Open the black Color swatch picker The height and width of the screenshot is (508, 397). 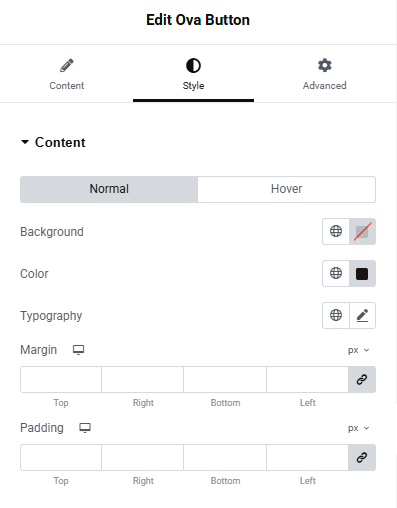[362, 273]
